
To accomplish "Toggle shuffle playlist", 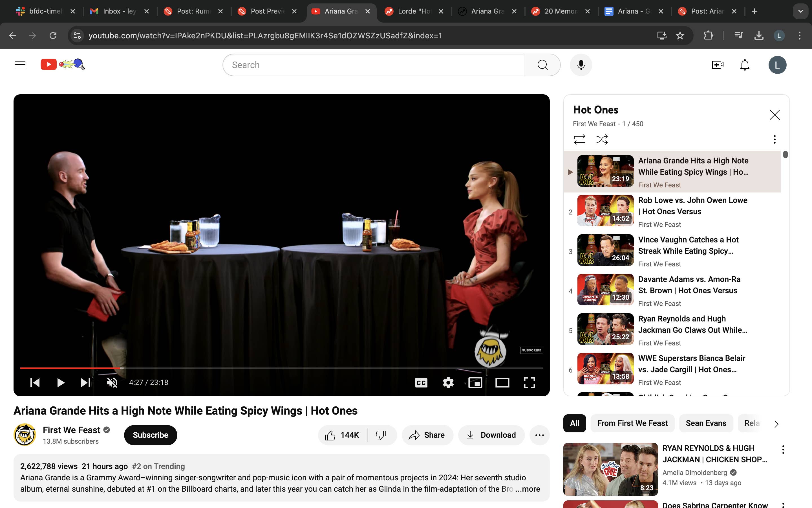I will (x=602, y=139).
